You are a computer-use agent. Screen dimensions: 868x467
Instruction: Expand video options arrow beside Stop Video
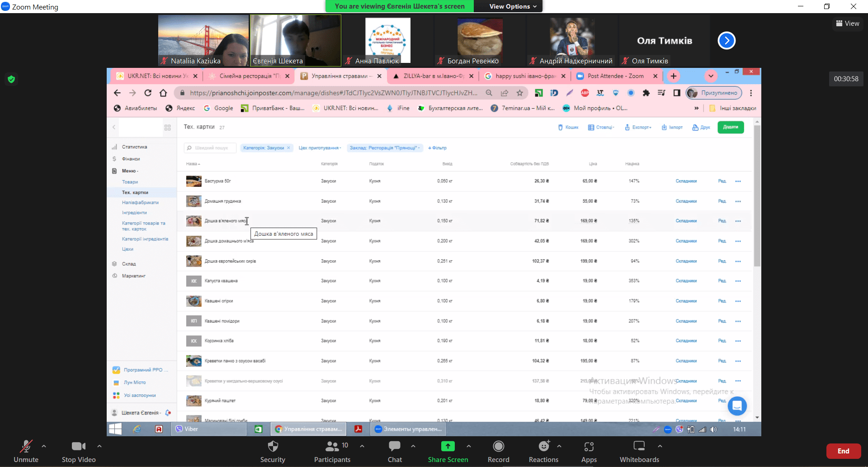99,446
